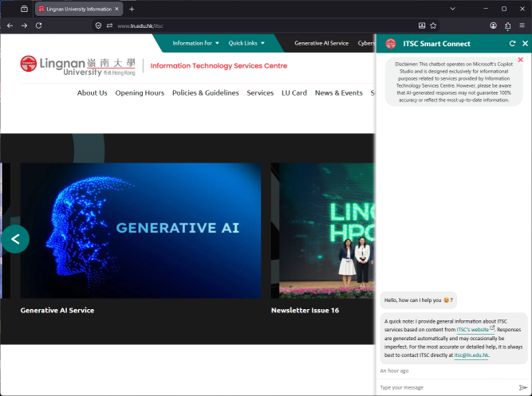Image resolution: width=532 pixels, height=396 pixels.
Task: Bookmark this page with the star icon
Action: click(x=433, y=25)
